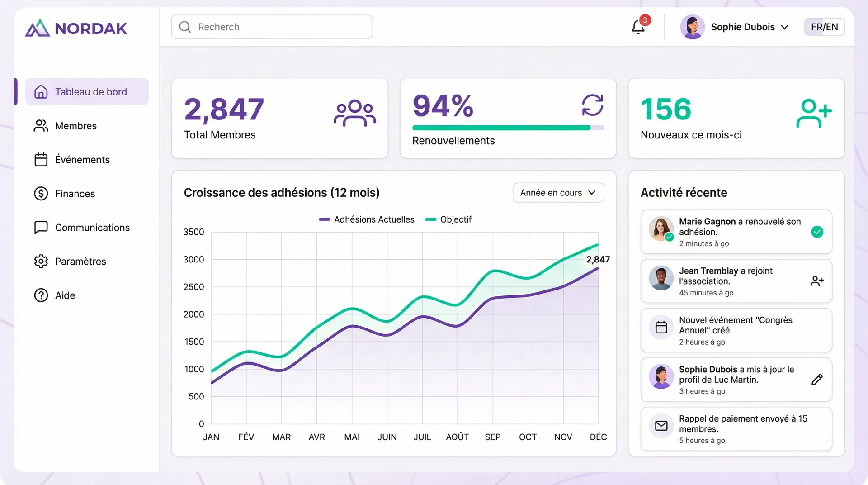The height and width of the screenshot is (485, 868).
Task: Click the group icon on Total Membres card
Action: (354, 113)
